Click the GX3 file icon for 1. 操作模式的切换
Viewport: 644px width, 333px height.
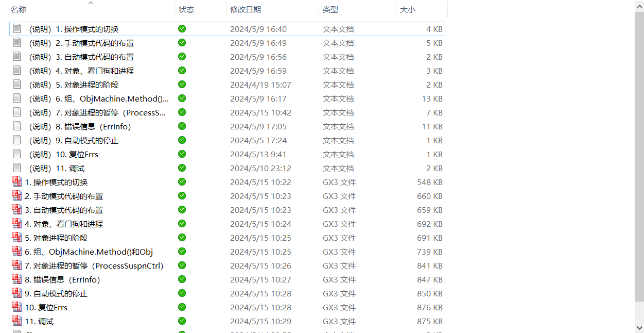click(x=16, y=181)
